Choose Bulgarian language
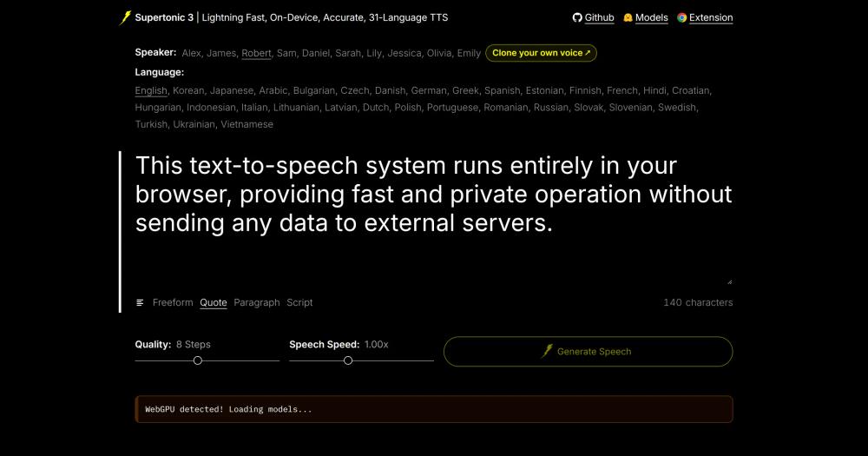Viewport: 868px width, 456px height. (314, 90)
